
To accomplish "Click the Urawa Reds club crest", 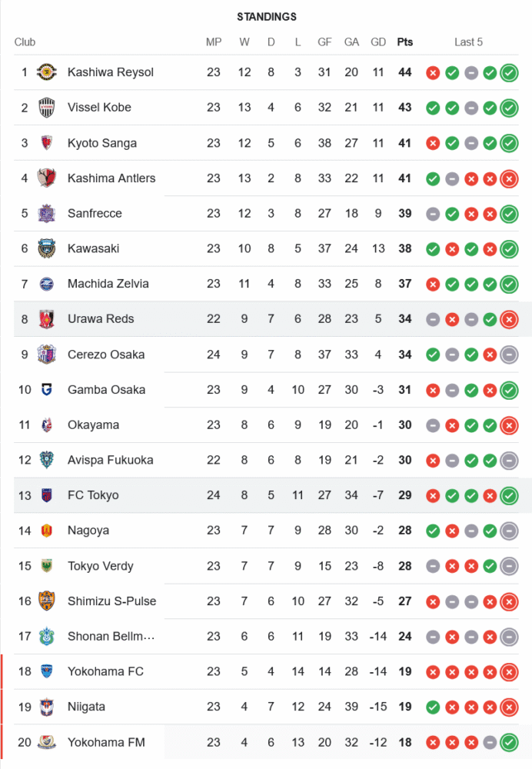I will 47,319.
